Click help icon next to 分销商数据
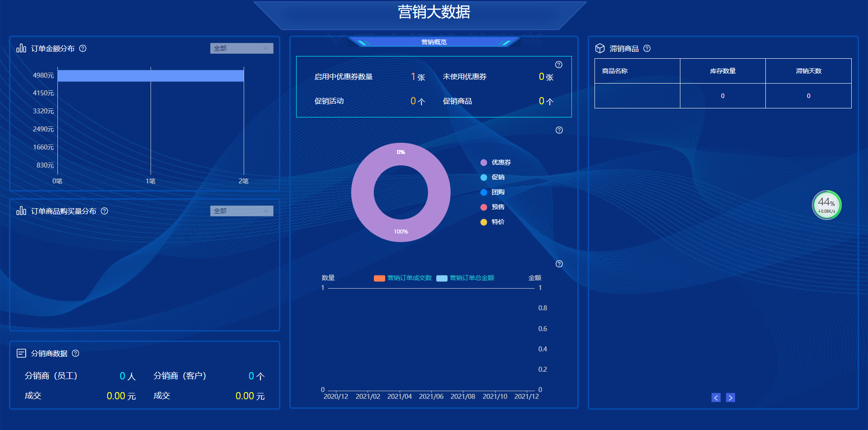The height and width of the screenshot is (430, 868). [x=75, y=353]
